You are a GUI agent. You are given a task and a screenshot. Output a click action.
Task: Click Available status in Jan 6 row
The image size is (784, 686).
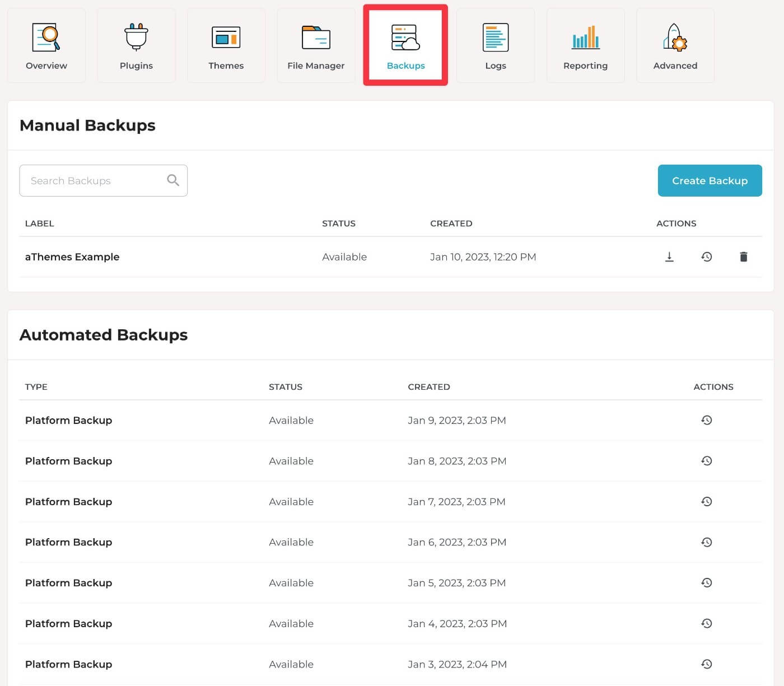291,542
